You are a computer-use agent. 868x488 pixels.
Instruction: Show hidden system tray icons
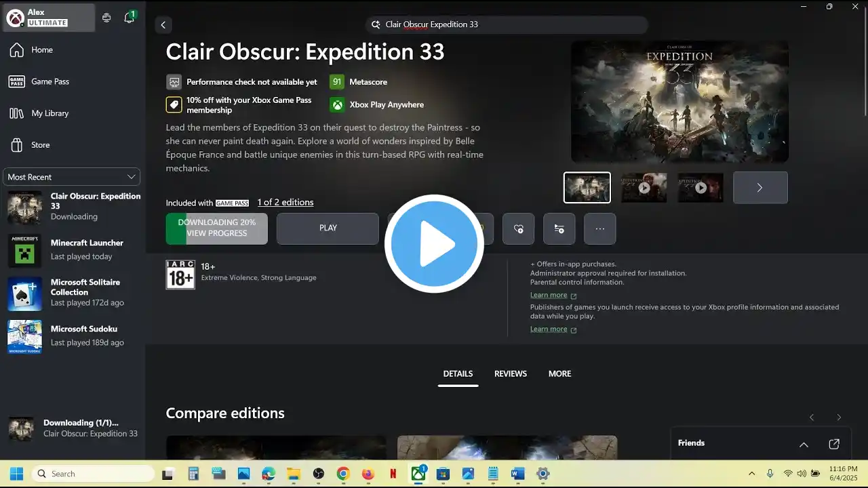[751, 474]
